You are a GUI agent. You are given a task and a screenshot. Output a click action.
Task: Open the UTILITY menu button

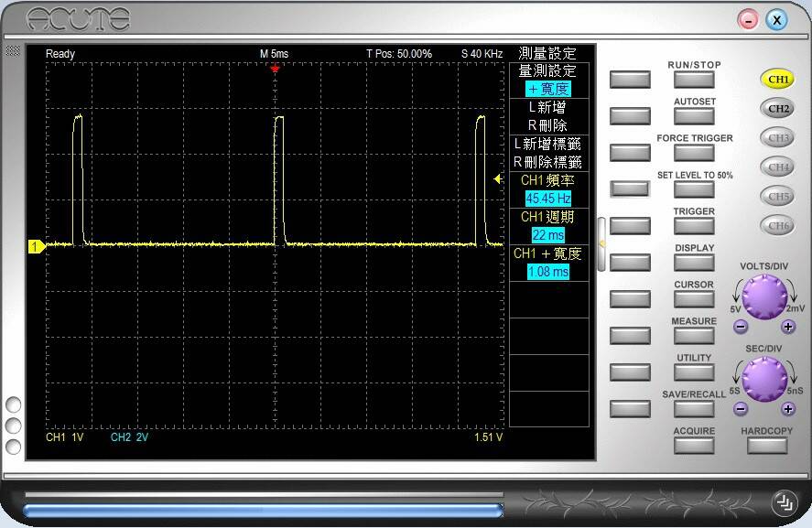coord(694,372)
